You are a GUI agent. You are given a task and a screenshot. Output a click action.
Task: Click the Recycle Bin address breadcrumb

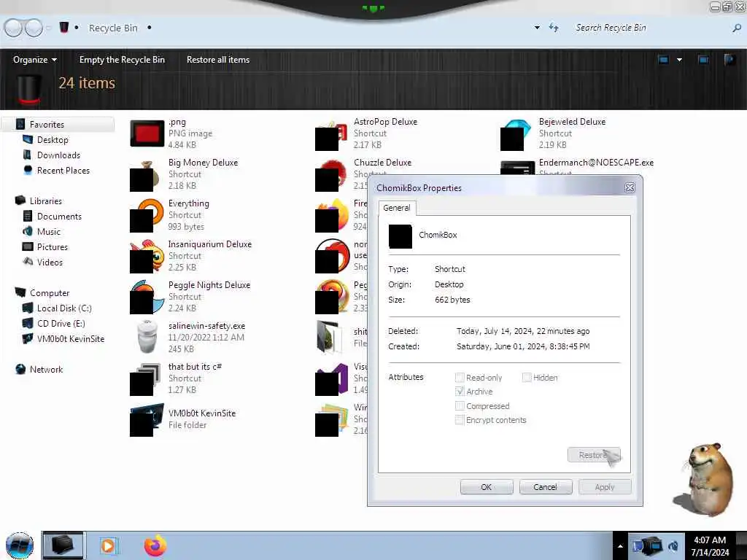[113, 28]
